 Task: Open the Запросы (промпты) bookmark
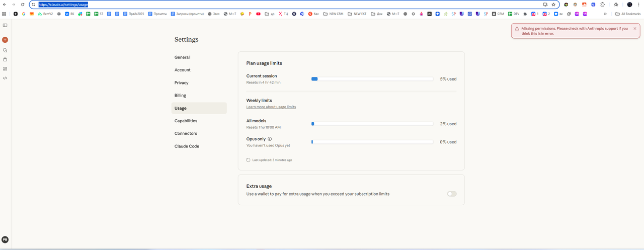coord(187,14)
